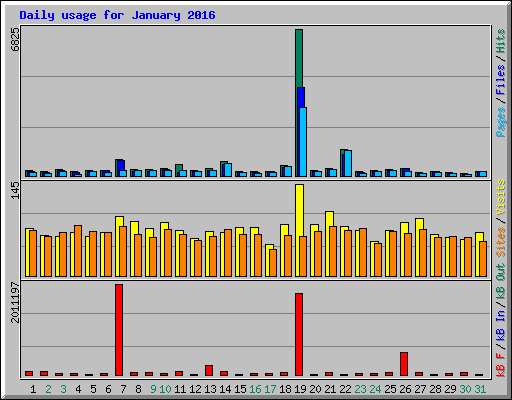Click the red kB bar for day 26
This screenshot has width=512, height=400.
[404, 364]
